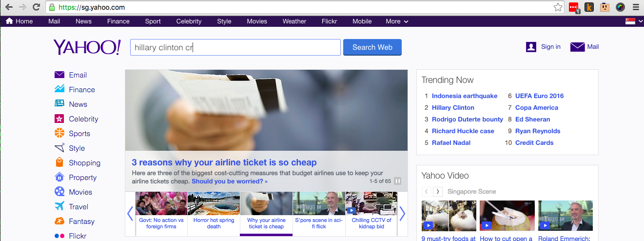The height and width of the screenshot is (241, 644).
Task: Open the orange 'k' extension icon
Action: point(589,7)
